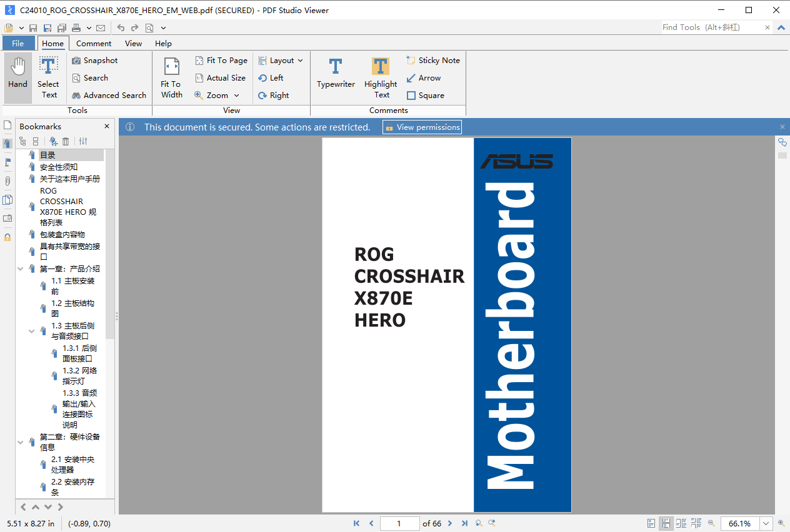790x532 pixels.
Task: Add a Sticky Note annotation
Action: (433, 60)
